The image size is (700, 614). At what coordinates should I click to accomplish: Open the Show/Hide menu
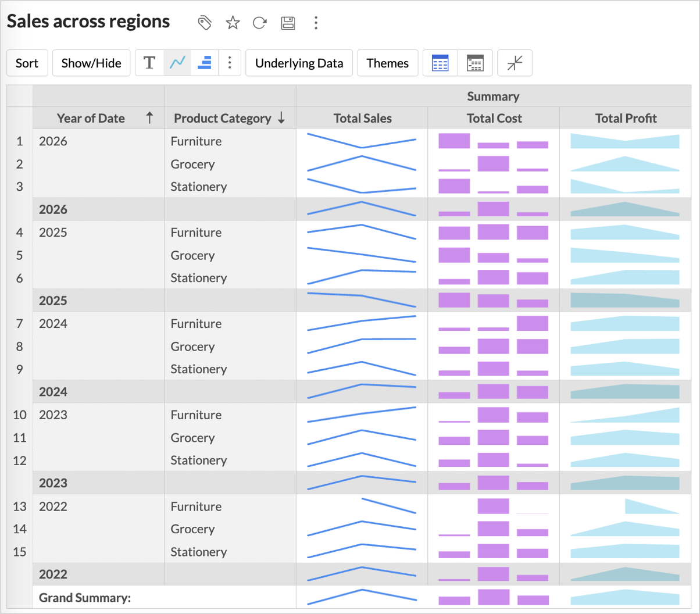(x=91, y=63)
